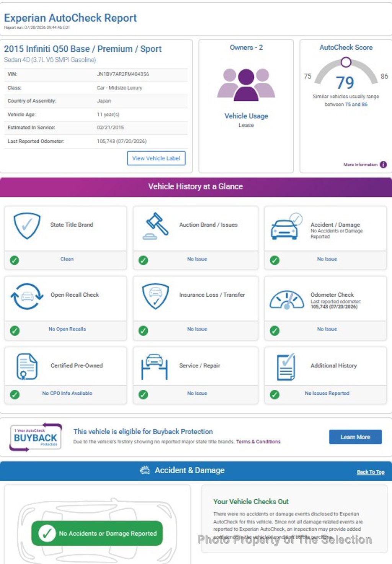Click the Vehicle Usage label
392x564 pixels.
(246, 116)
